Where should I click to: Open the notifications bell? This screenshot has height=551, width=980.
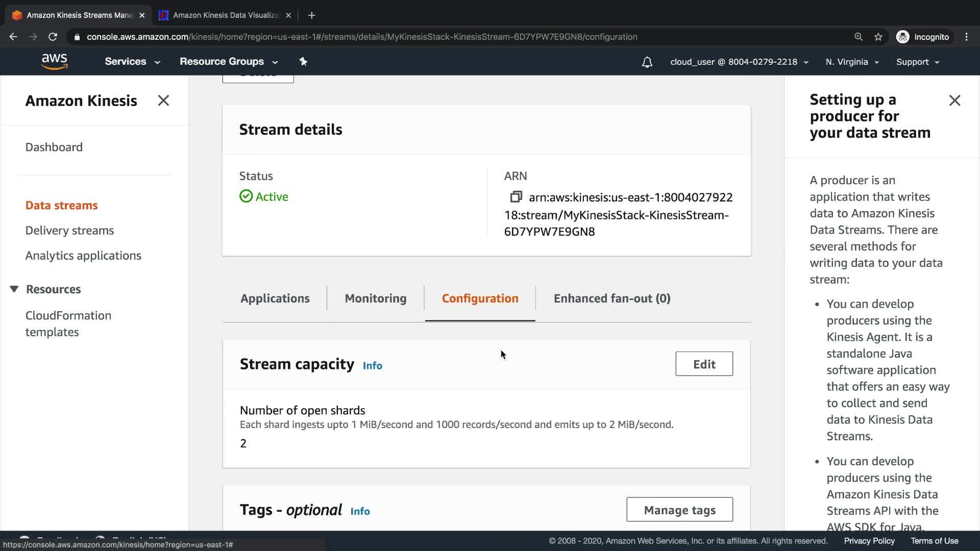click(x=647, y=62)
